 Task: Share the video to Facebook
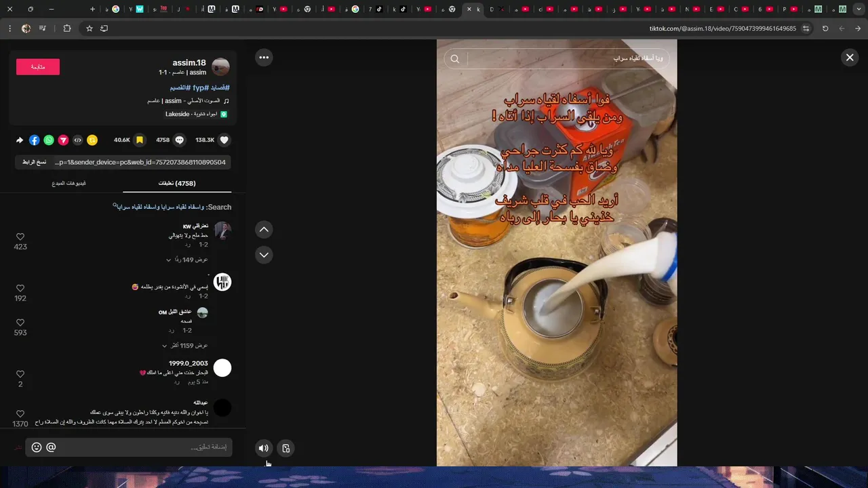[x=35, y=140]
